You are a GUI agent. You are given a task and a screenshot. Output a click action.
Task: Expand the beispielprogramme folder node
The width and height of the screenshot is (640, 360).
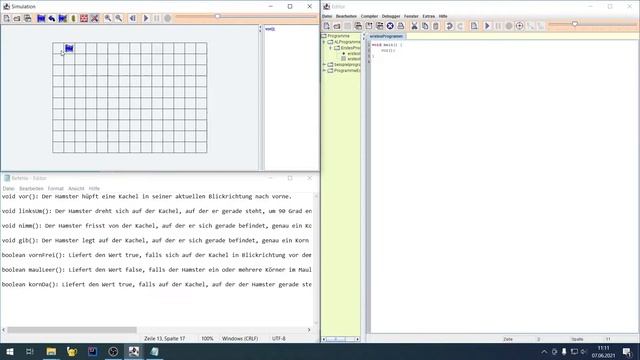(325, 64)
